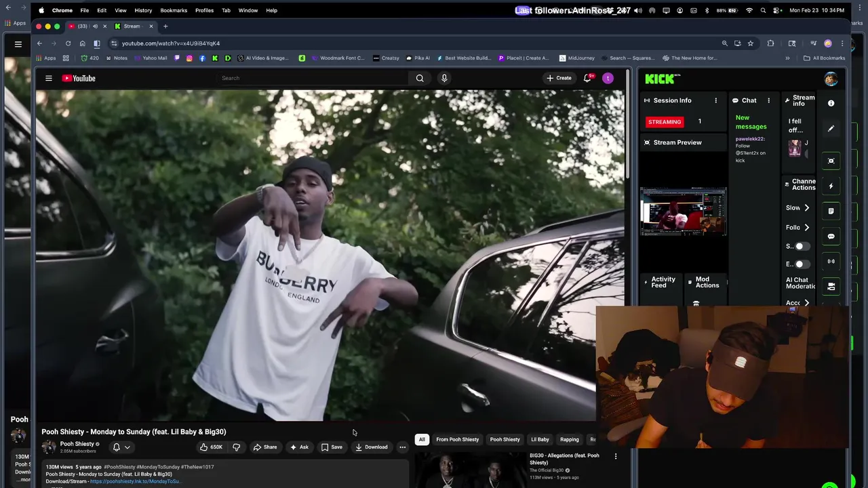
Task: Open the Bookmarks menu
Action: click(174, 10)
